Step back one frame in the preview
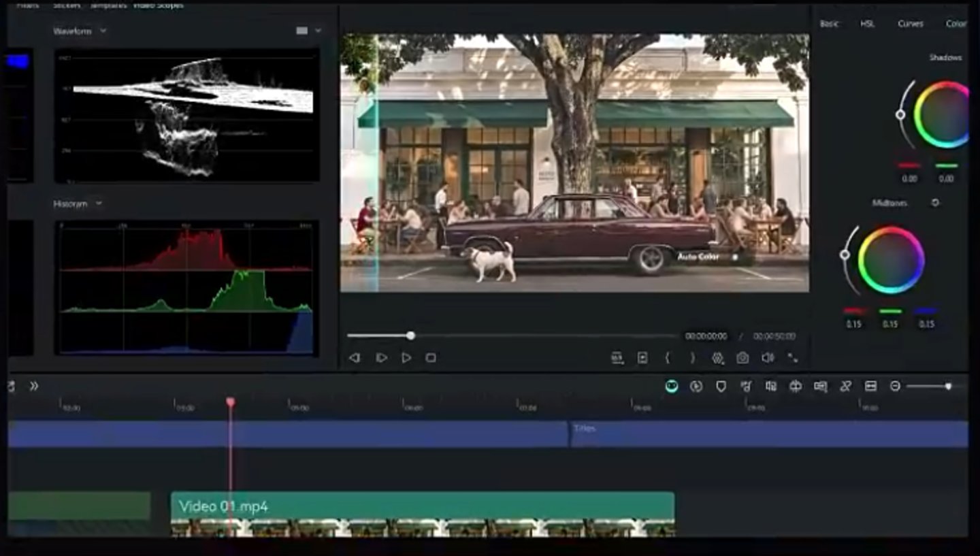980x556 pixels. (x=354, y=357)
